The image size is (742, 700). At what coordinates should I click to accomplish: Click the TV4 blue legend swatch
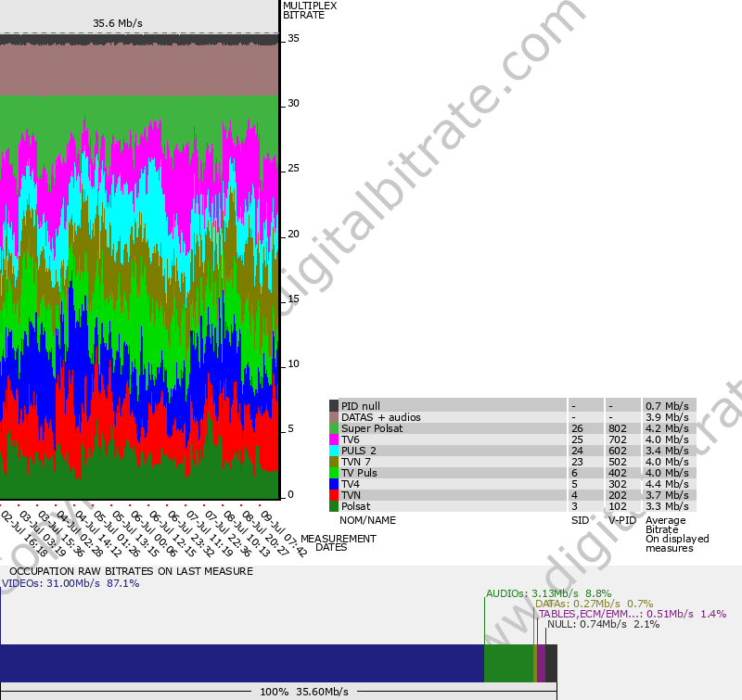tap(334, 484)
